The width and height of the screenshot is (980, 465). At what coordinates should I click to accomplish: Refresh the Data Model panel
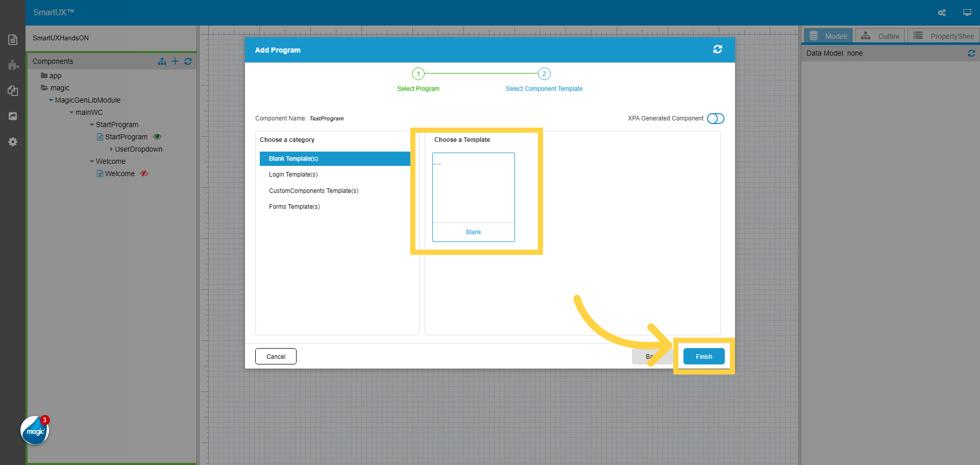point(971,53)
